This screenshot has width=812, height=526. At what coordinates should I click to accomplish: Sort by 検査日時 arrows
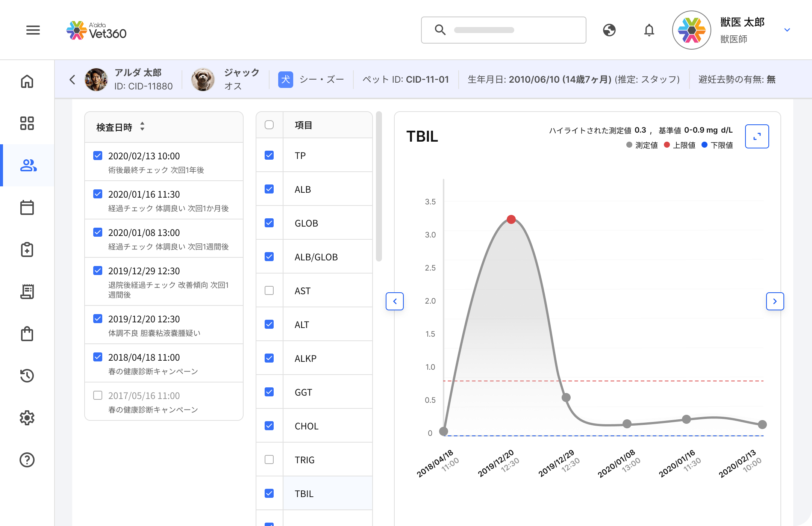[142, 127]
